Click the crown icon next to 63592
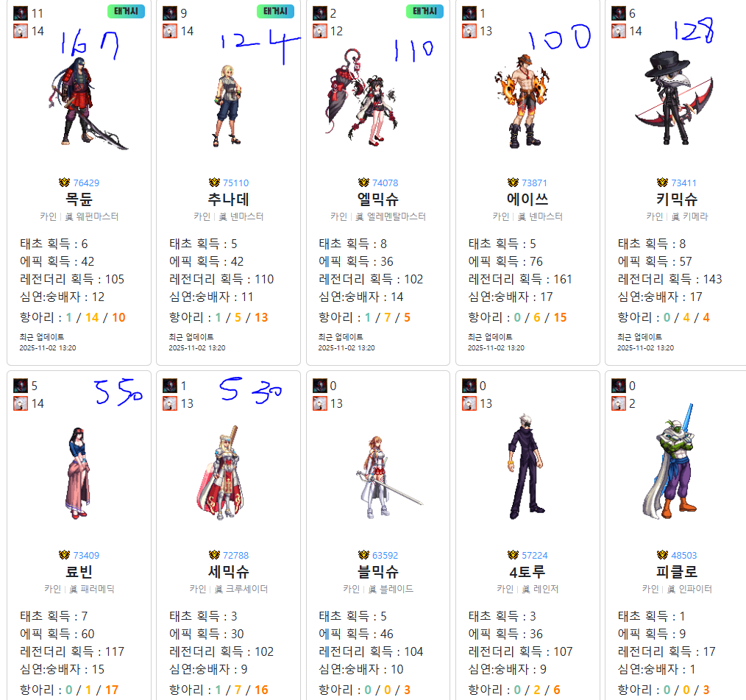The height and width of the screenshot is (700, 746). [x=363, y=555]
